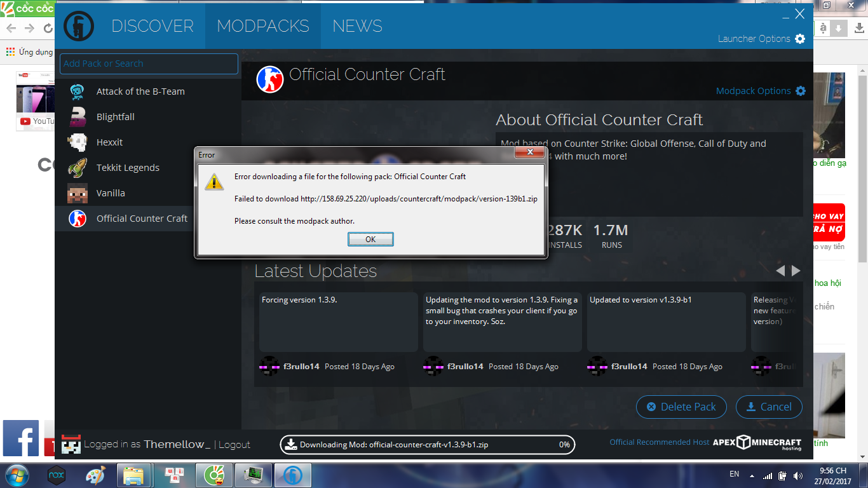Click the warning icon in the Error dialog

(214, 182)
